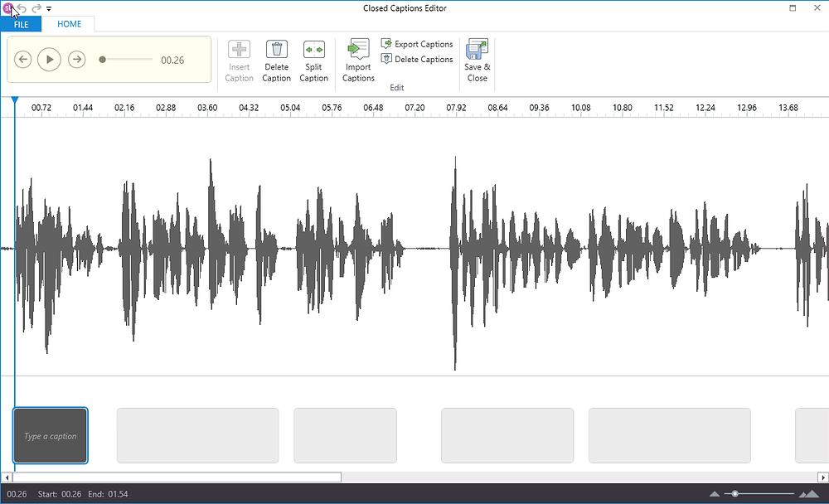Image resolution: width=829 pixels, height=504 pixels.
Task: Select the fourth caption block on the timeline
Action: click(x=507, y=436)
